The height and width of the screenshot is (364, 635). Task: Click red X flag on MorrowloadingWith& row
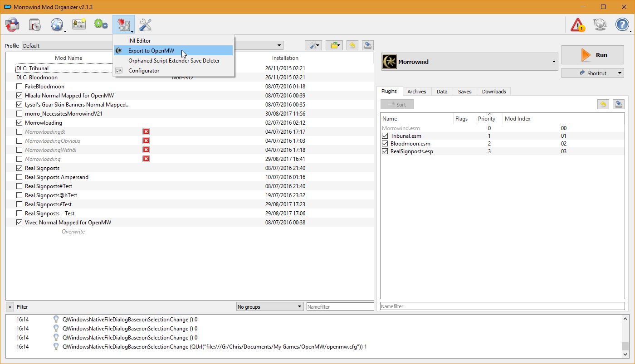pos(146,150)
